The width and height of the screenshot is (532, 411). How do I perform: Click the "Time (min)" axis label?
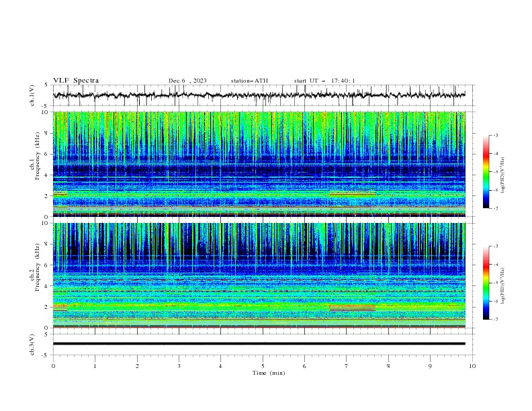click(269, 373)
